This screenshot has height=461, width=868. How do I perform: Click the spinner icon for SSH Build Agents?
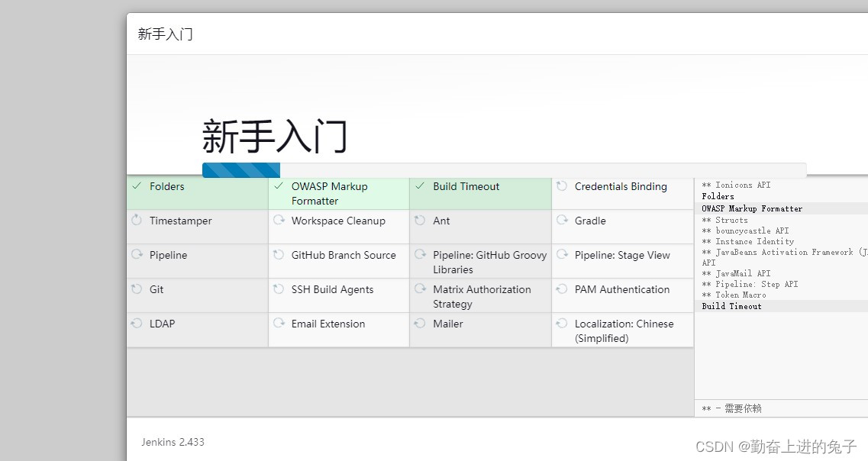(x=279, y=289)
